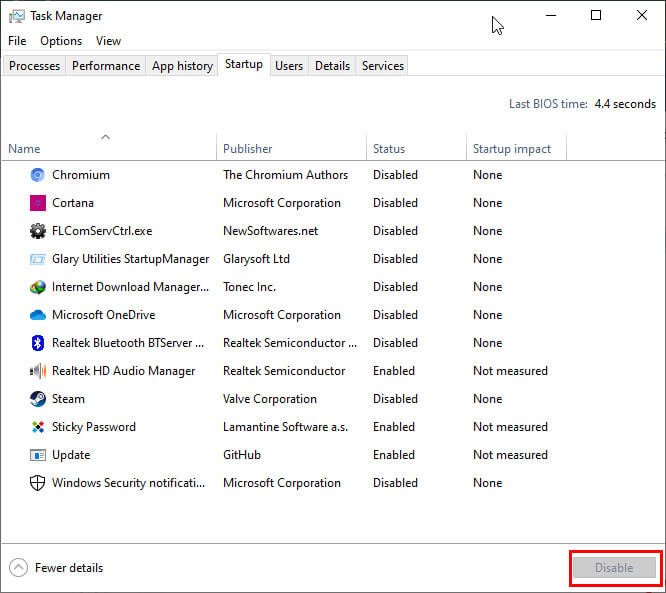Select the FLComServCtrl.exe entry
Screen dimensions: 666x593
[x=102, y=231]
